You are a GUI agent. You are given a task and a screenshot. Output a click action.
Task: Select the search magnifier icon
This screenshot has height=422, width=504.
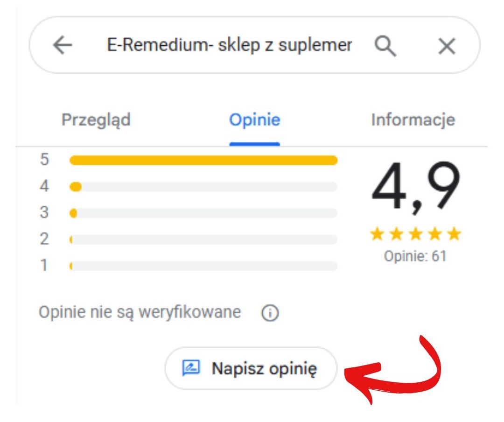click(385, 45)
